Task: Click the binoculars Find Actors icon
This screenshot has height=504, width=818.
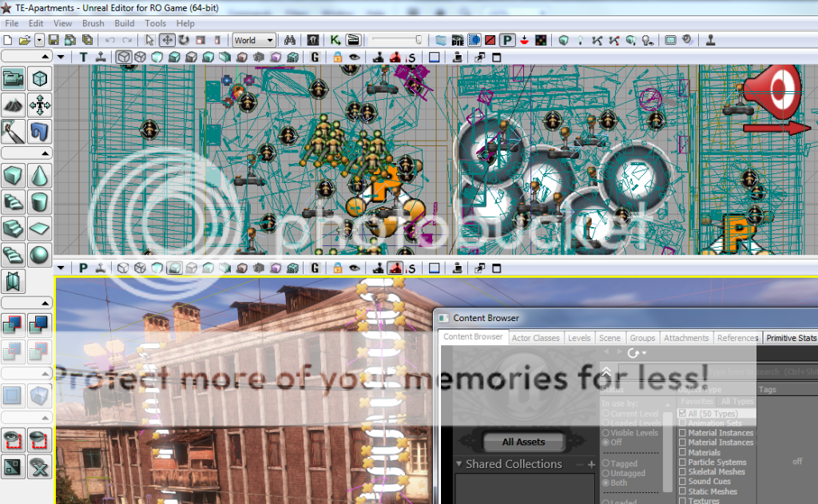Action: (291, 40)
